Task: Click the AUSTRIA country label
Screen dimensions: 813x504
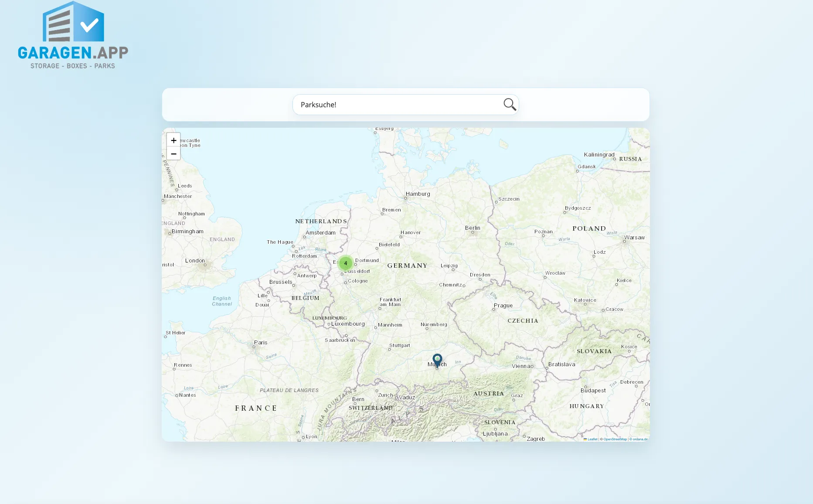Action: coord(489,394)
